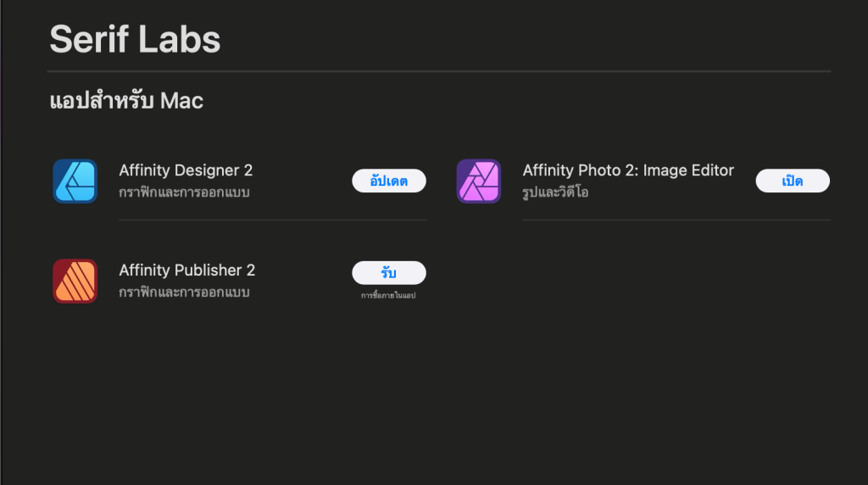Click the in-app purchase note below รับ
Image resolution: width=868 pixels, height=485 pixels.
click(x=388, y=295)
